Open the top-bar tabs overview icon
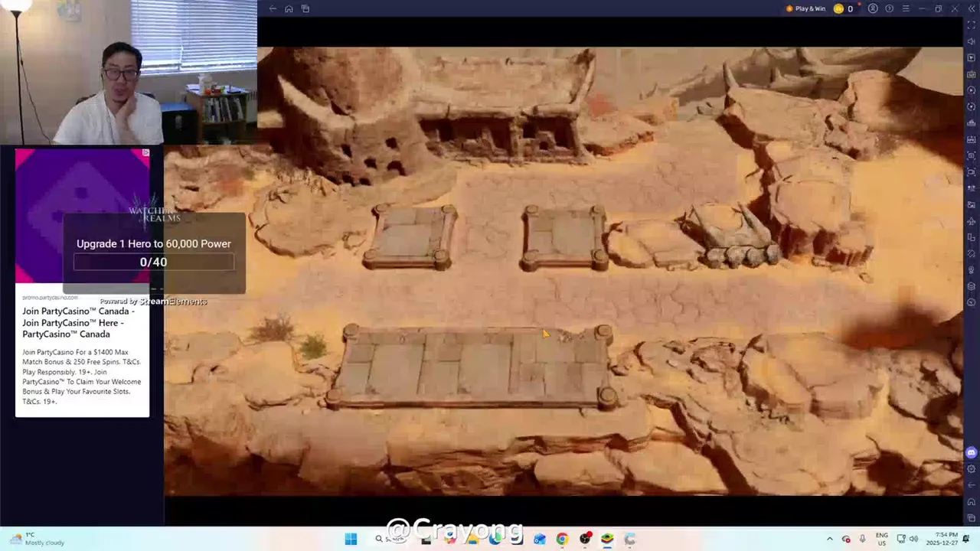 [305, 8]
